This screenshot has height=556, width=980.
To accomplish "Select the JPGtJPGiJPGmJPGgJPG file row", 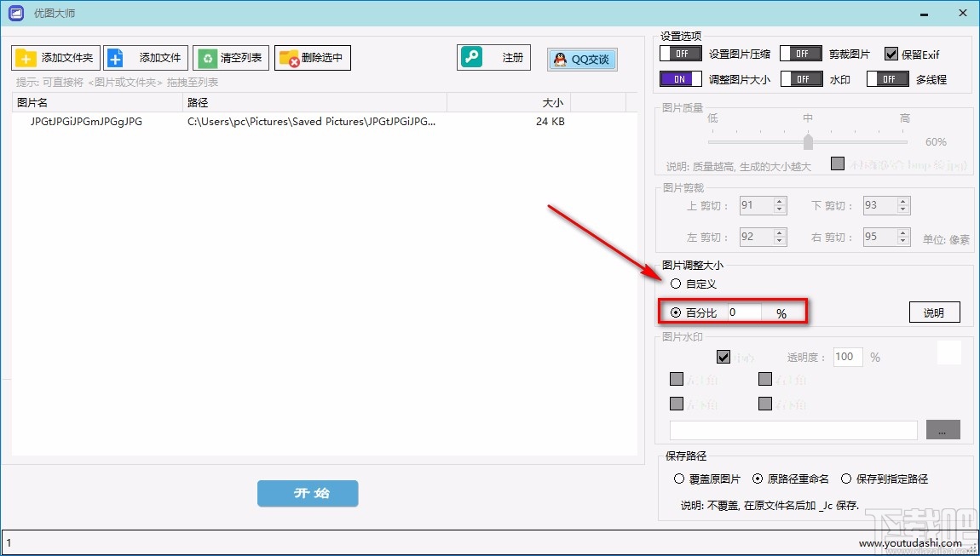I will pos(325,122).
